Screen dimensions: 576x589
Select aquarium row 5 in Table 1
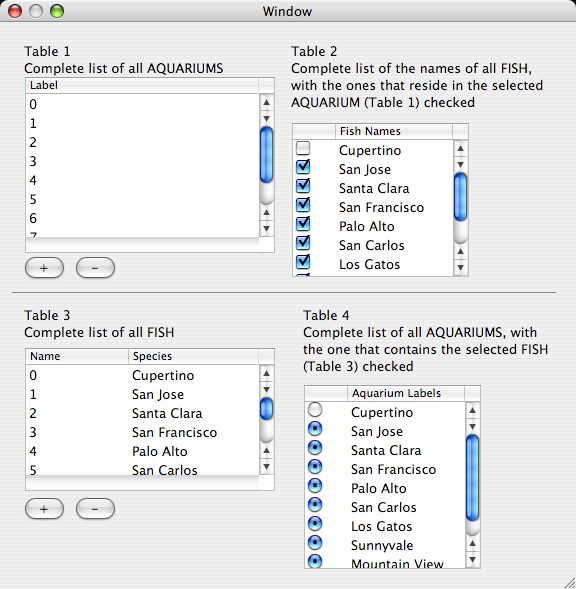(x=142, y=199)
